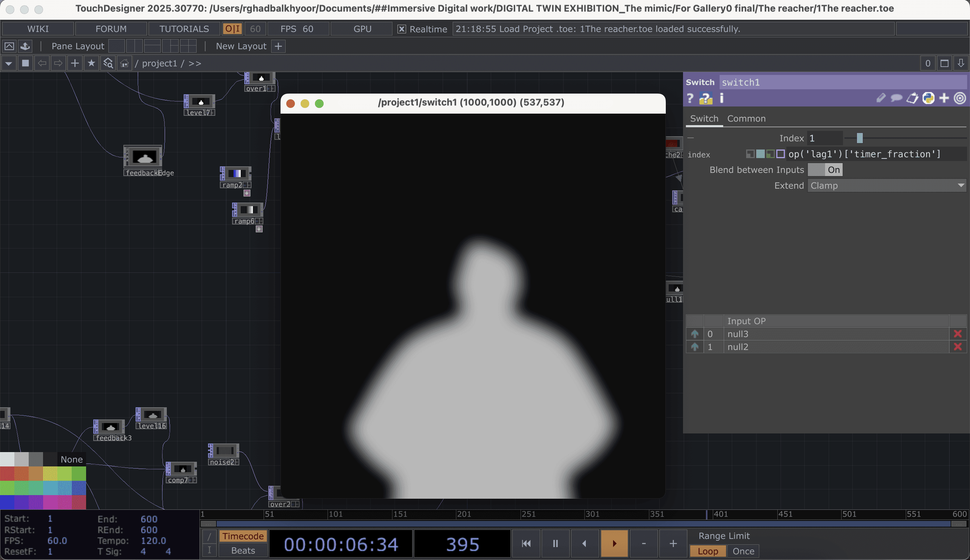This screenshot has height=560, width=970.
Task: Expand path with >> chevrons
Action: coord(195,63)
